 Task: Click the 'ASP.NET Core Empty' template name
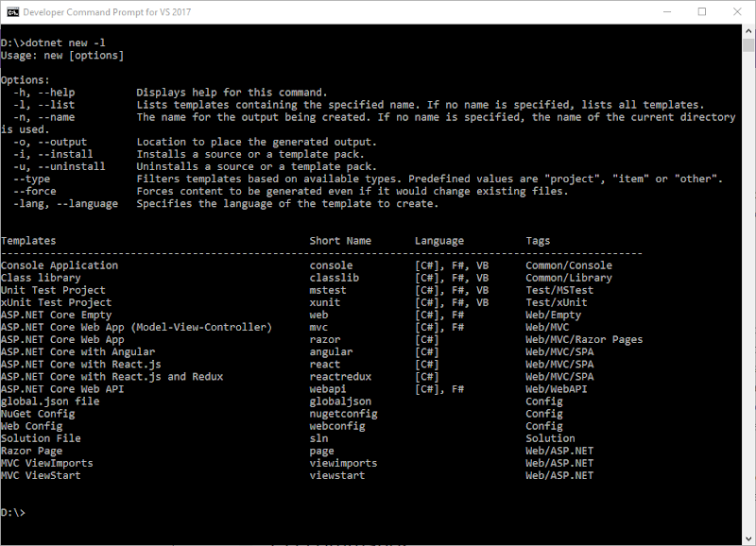57,316
